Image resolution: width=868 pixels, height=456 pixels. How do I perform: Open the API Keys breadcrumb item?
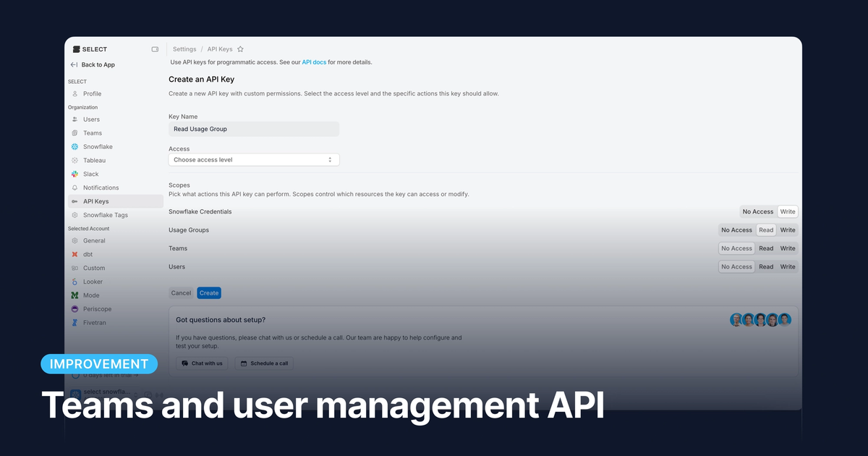coord(219,48)
